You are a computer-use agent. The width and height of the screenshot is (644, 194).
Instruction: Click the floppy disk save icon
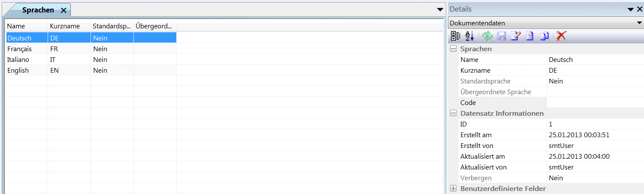pyautogui.click(x=501, y=36)
